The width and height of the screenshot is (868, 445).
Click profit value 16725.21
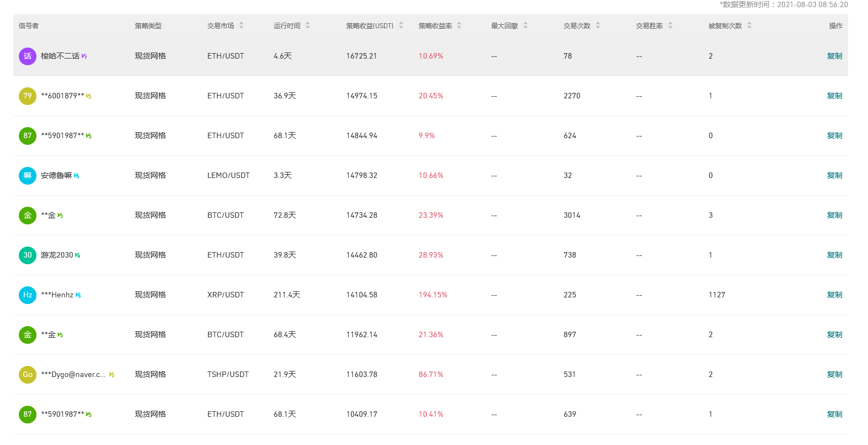362,56
